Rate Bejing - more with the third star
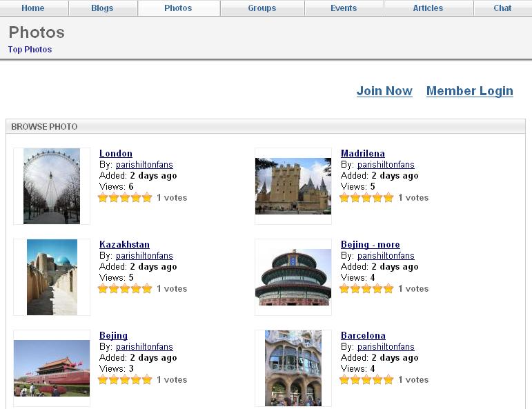Viewport: 532px width, 409px height. pos(366,289)
